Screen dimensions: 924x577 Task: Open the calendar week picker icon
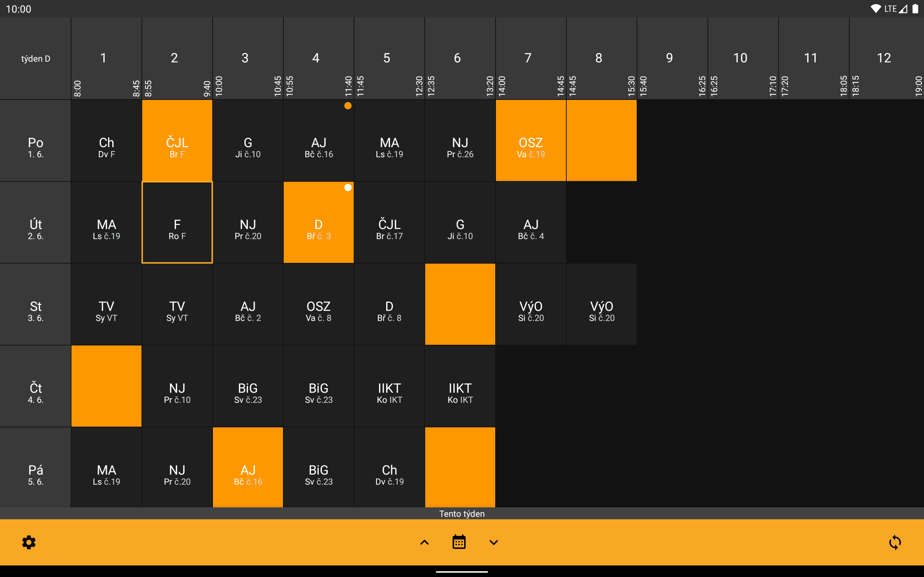tap(458, 542)
